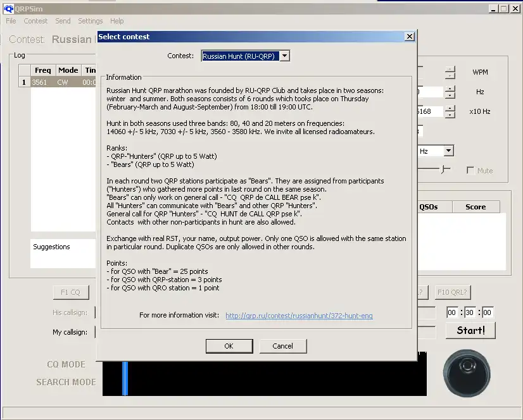Viewport: 523px width, 420px height.
Task: Click the WPM stepper arrows
Action: [x=450, y=72]
